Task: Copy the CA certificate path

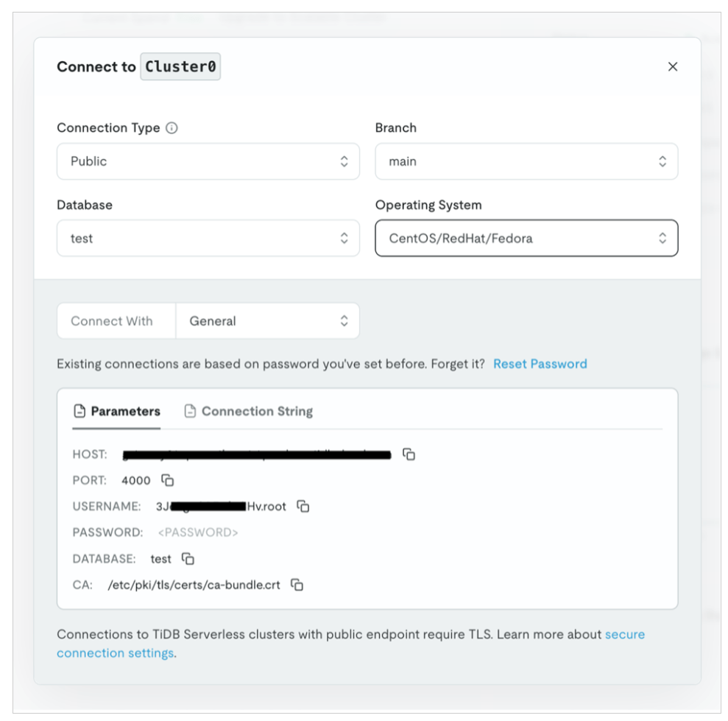Action: [297, 585]
